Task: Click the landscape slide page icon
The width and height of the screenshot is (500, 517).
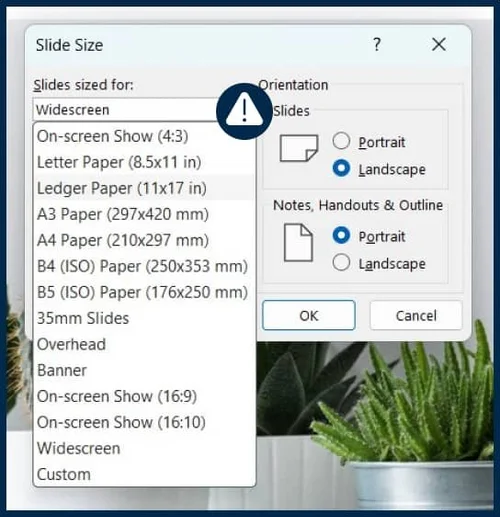Action: click(x=299, y=148)
